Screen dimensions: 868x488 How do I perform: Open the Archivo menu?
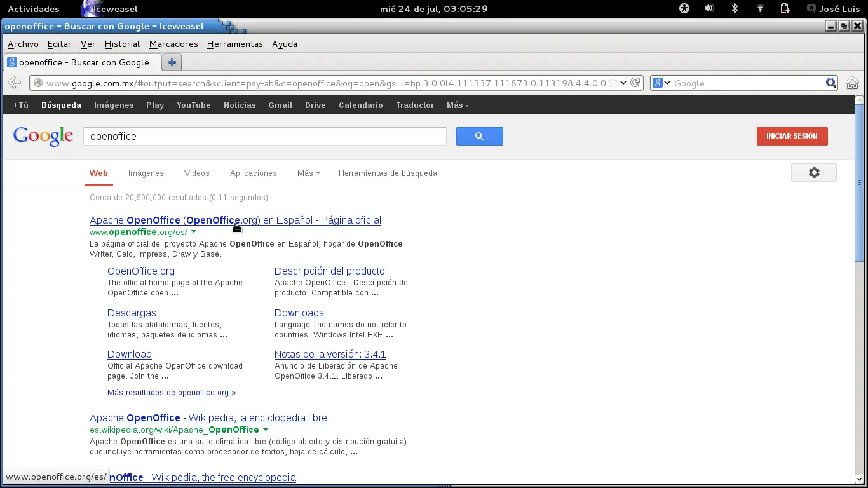tap(23, 44)
